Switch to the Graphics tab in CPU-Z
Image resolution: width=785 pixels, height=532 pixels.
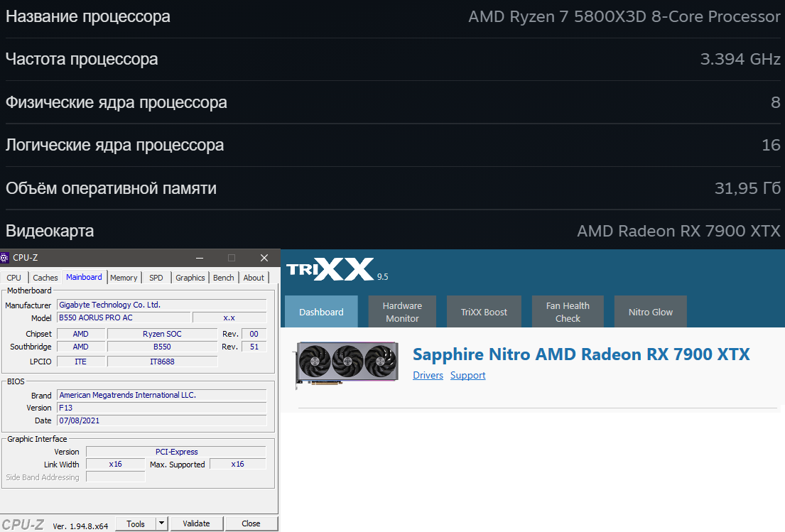tap(190, 278)
